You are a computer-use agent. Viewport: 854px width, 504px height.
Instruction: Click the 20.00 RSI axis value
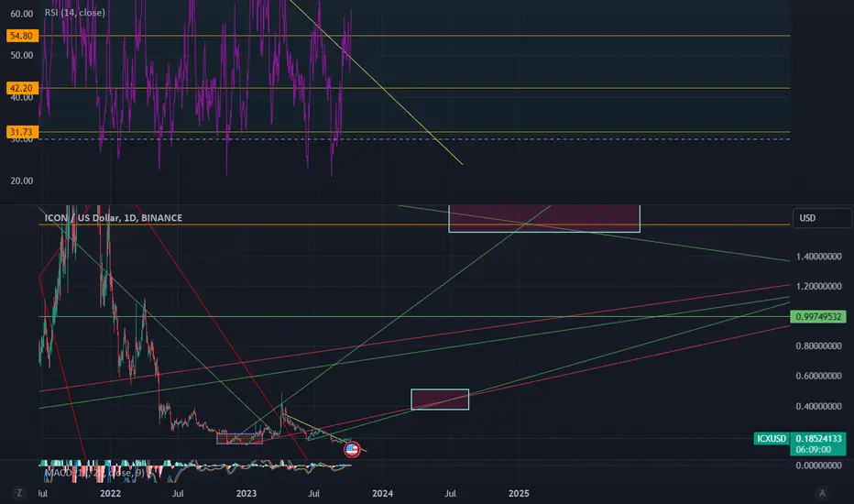point(22,181)
